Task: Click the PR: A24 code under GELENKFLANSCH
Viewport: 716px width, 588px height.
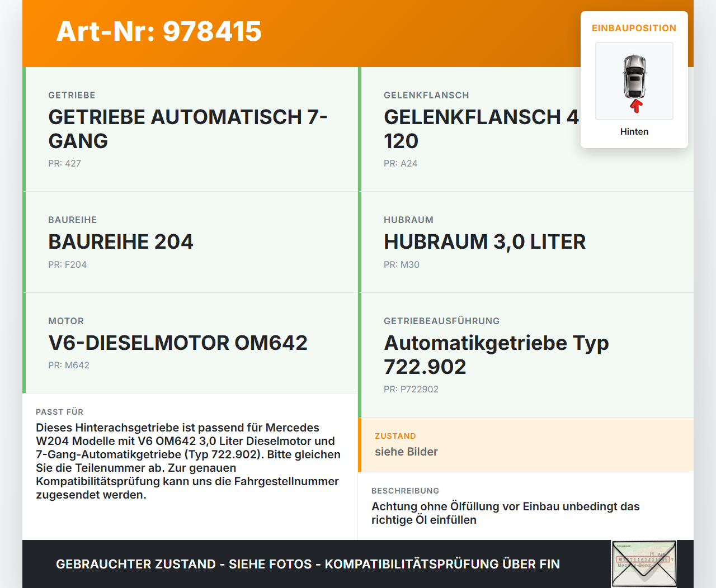Action: tap(401, 163)
